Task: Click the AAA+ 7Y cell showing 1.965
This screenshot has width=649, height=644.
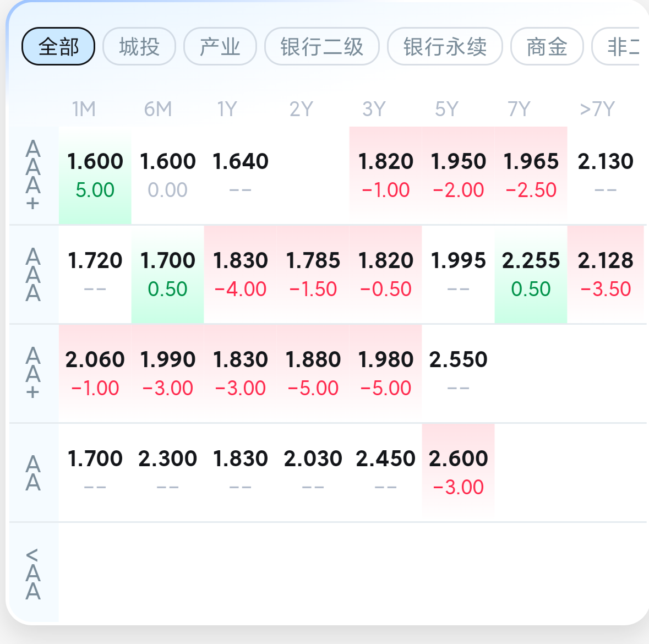Action: tap(531, 176)
